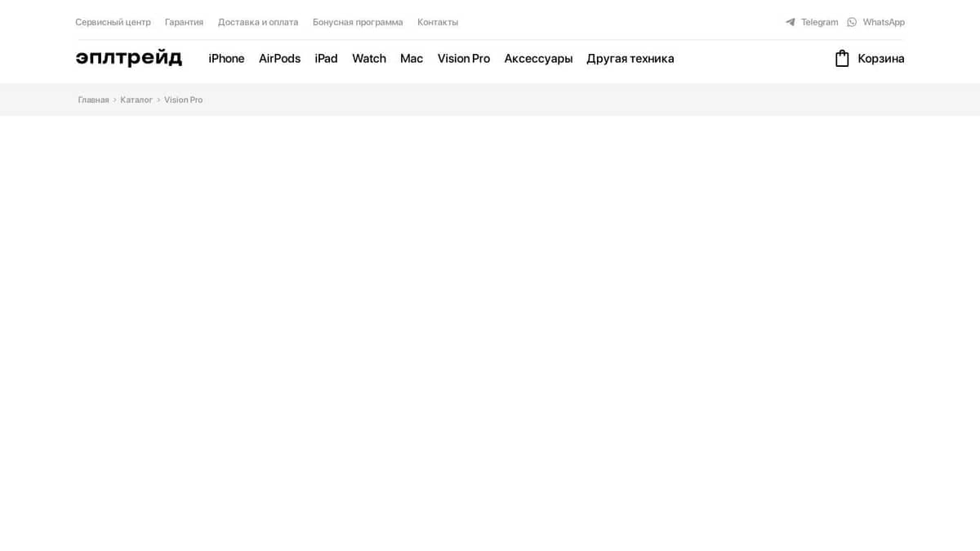
Task: Open Доставка и оплата link
Action: tap(258, 22)
